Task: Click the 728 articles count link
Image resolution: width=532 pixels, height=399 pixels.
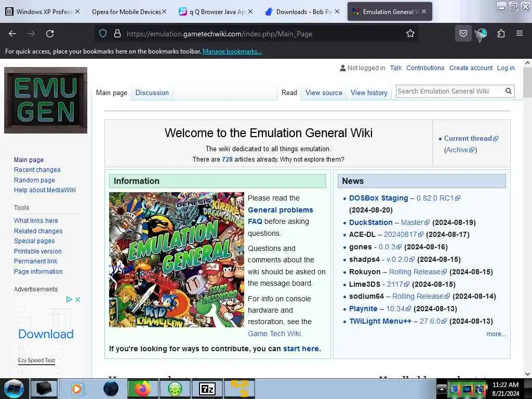Action: tap(227, 159)
